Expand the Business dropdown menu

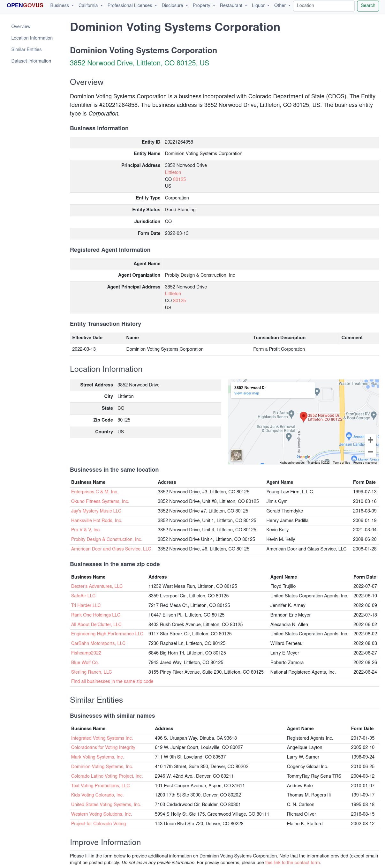point(62,5)
